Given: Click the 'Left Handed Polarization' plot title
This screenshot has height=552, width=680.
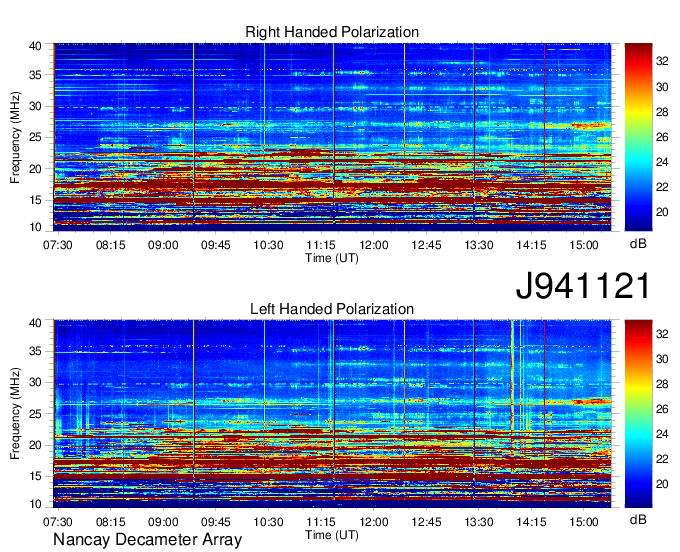Looking at the screenshot, I should click(x=332, y=309).
